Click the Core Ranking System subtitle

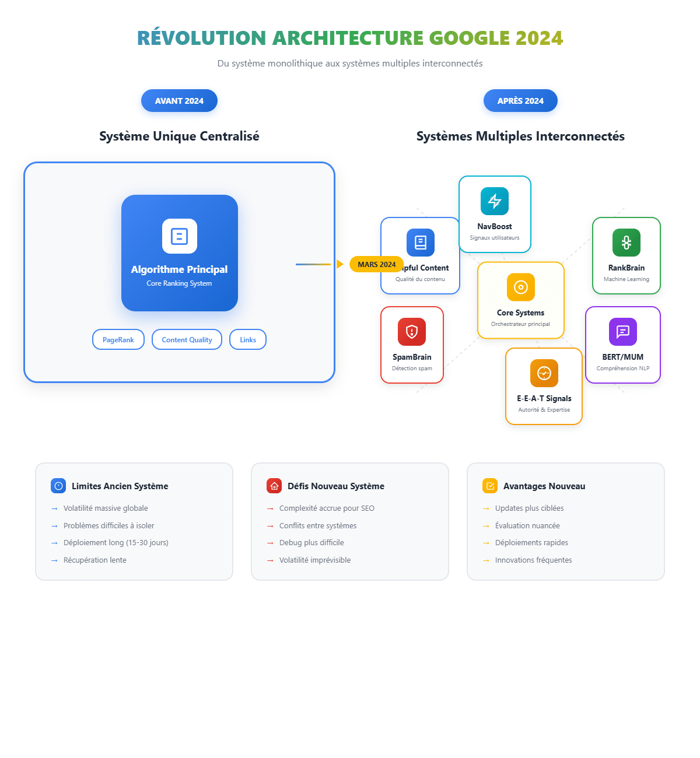180,283
